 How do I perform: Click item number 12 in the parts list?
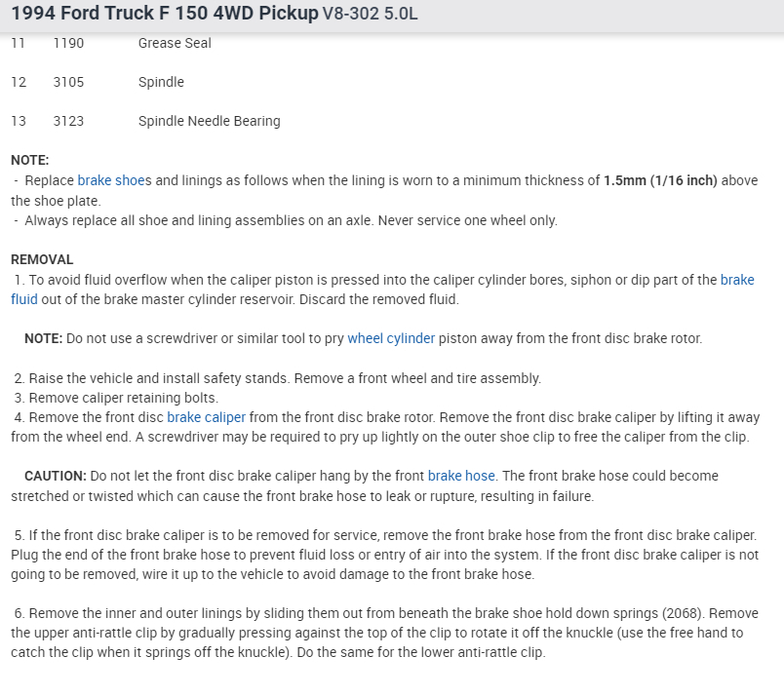click(x=19, y=82)
